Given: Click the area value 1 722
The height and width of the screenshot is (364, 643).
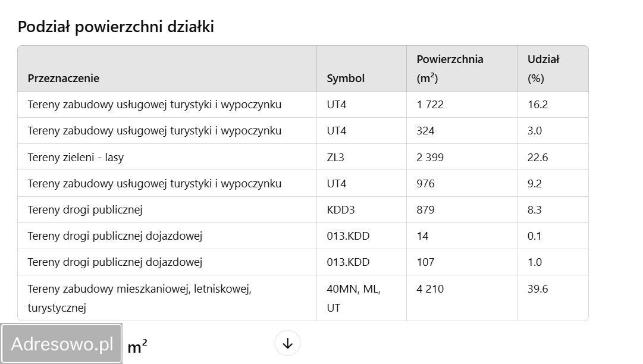Looking at the screenshot, I should [x=429, y=104].
